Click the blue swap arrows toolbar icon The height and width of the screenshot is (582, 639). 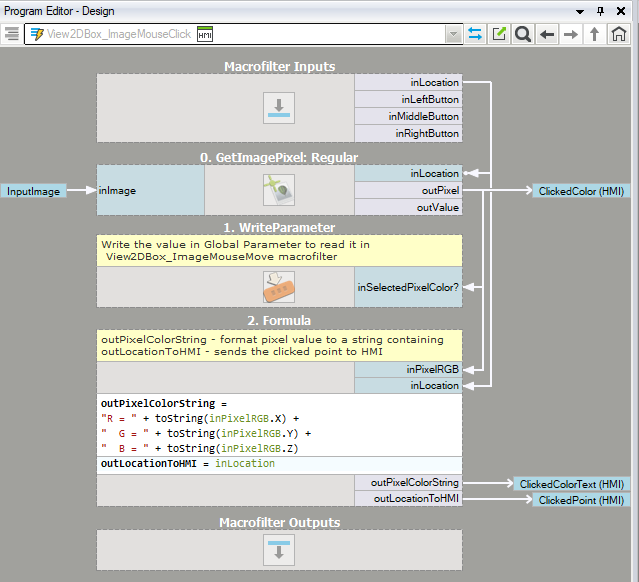(x=475, y=34)
